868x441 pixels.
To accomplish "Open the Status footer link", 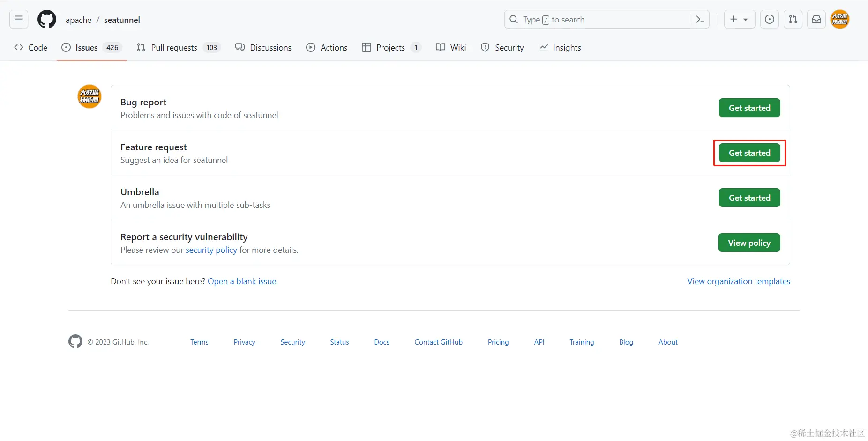I will coord(339,342).
